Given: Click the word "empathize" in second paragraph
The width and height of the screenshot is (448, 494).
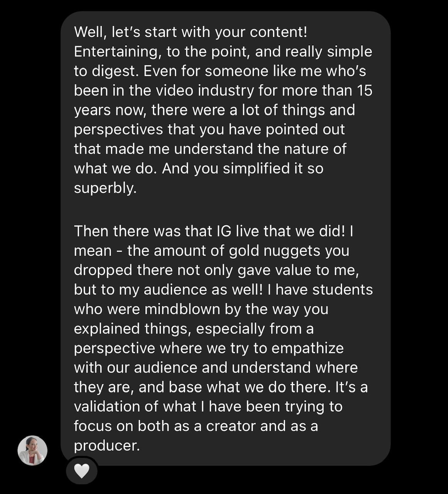Looking at the screenshot, I should tap(308, 349).
